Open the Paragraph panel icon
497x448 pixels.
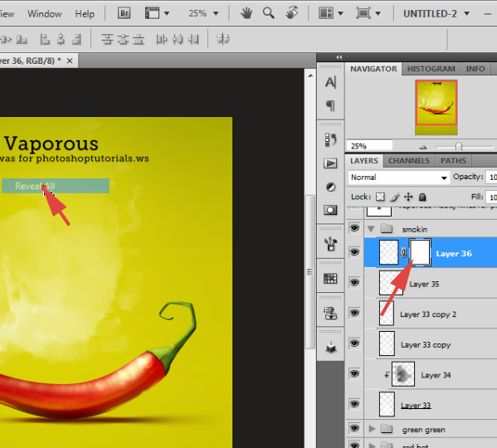click(x=330, y=105)
